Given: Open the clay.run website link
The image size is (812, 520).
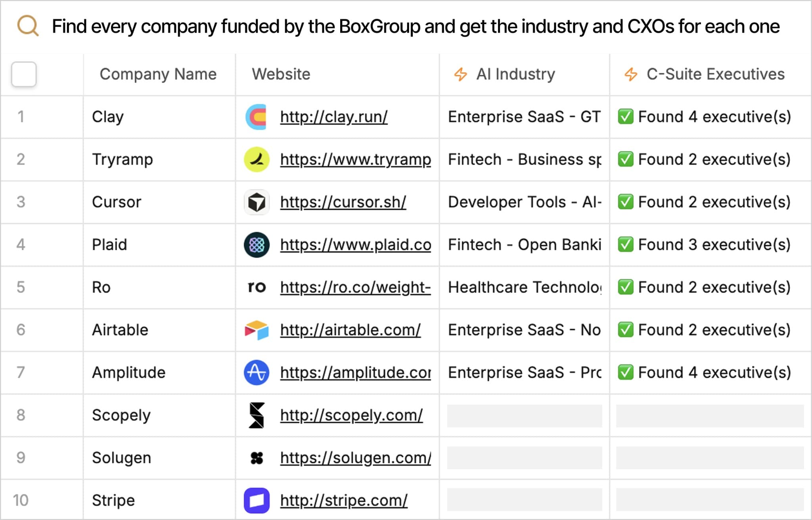Looking at the screenshot, I should 333,117.
